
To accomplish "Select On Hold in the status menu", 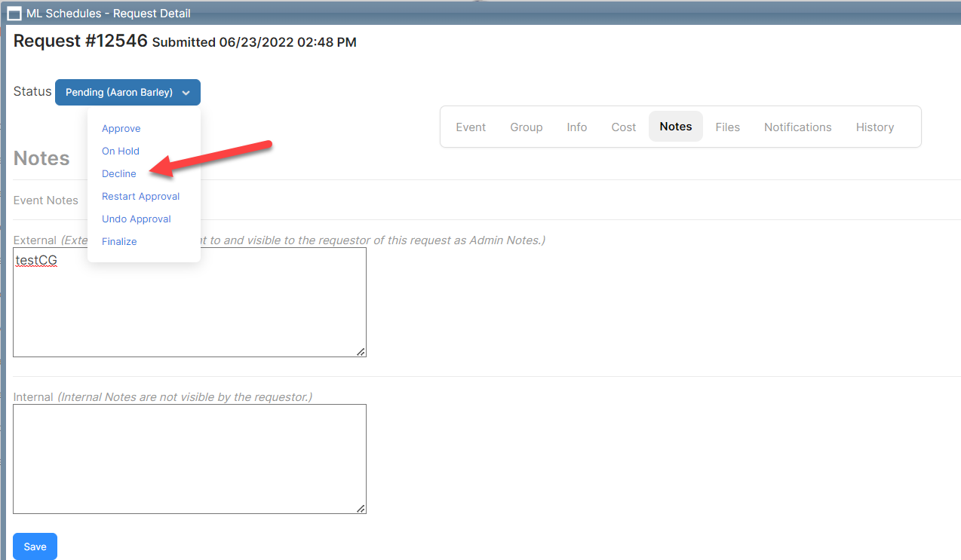I will (121, 151).
